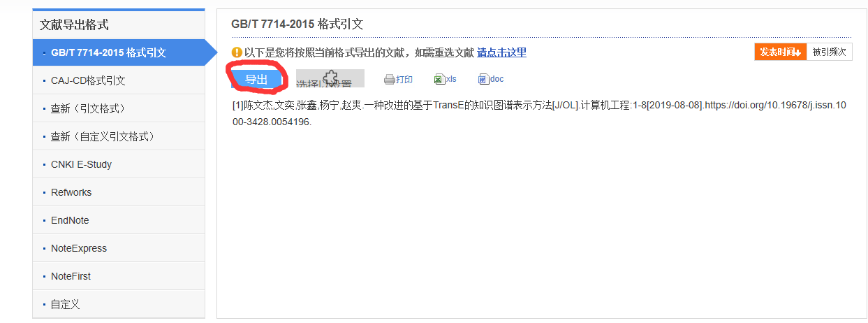
Task: Select NoteExpress export format
Action: 119,248
